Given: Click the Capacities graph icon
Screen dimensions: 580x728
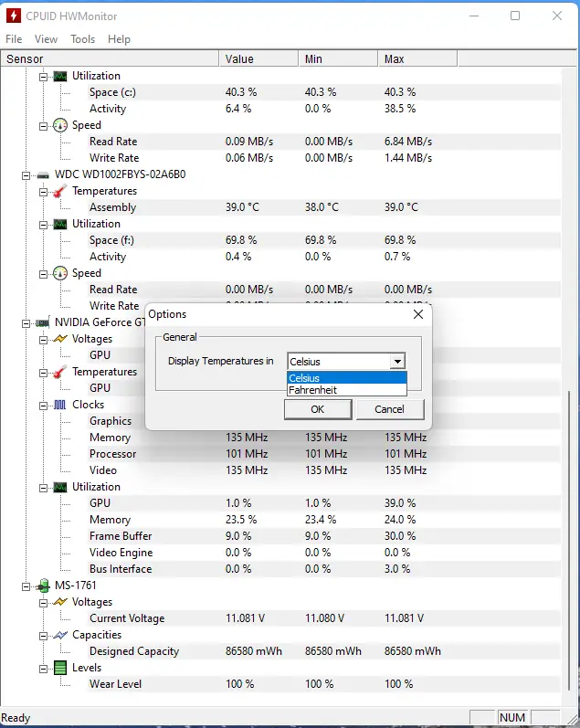Looking at the screenshot, I should [x=60, y=635].
